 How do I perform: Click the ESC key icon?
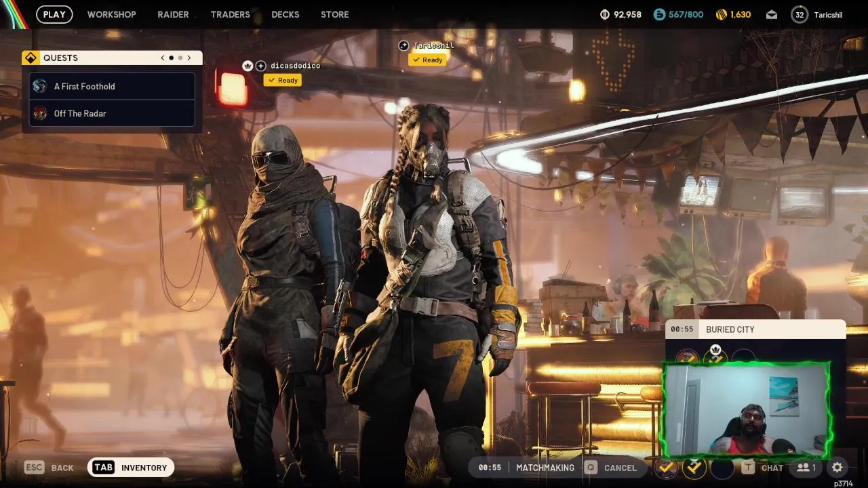(x=34, y=467)
